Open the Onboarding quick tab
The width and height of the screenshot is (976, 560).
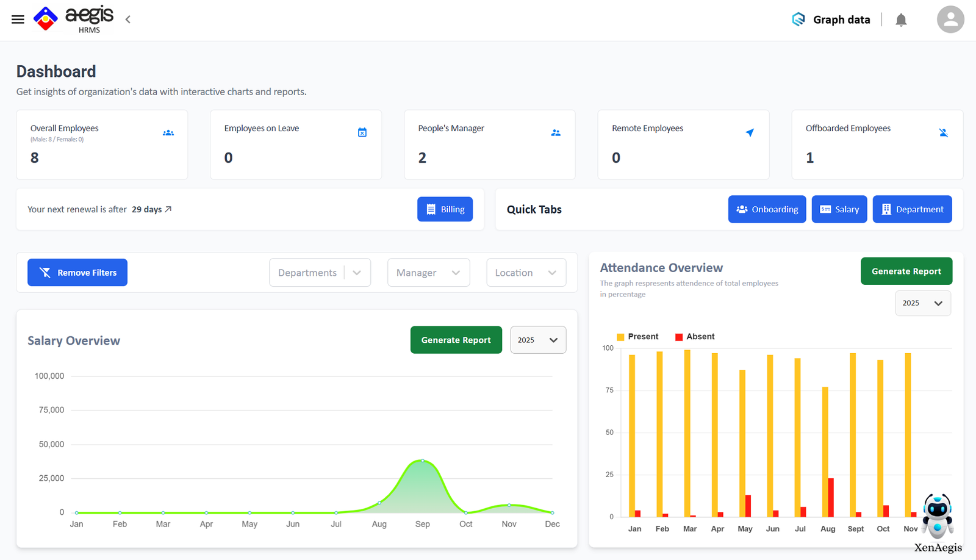(767, 209)
